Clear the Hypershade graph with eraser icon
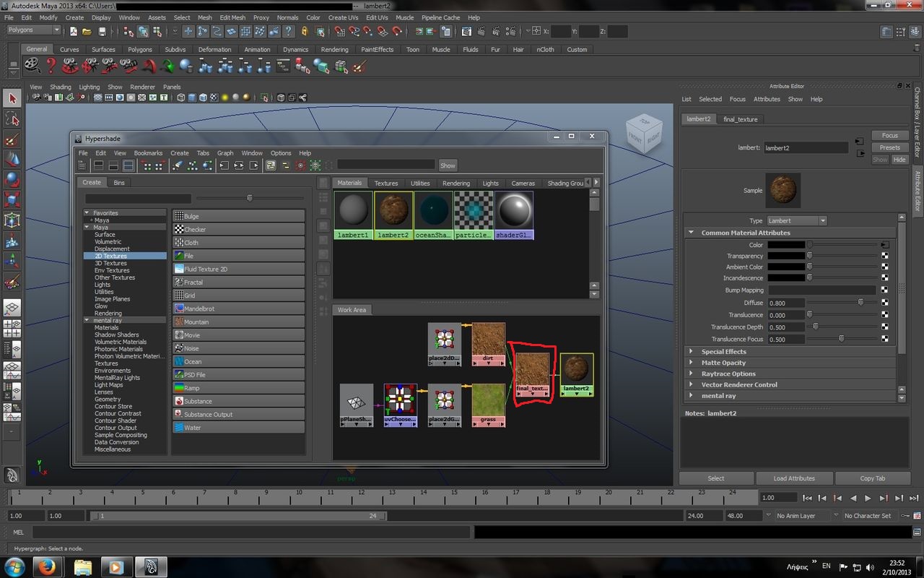Viewport: 924px width, 578px height. click(x=178, y=165)
